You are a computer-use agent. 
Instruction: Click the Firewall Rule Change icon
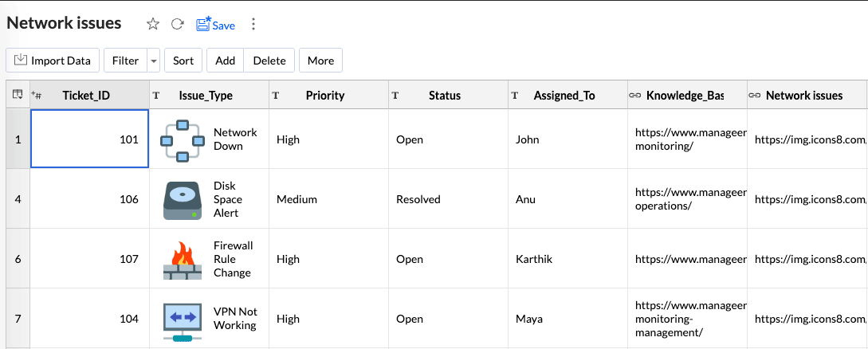[183, 259]
